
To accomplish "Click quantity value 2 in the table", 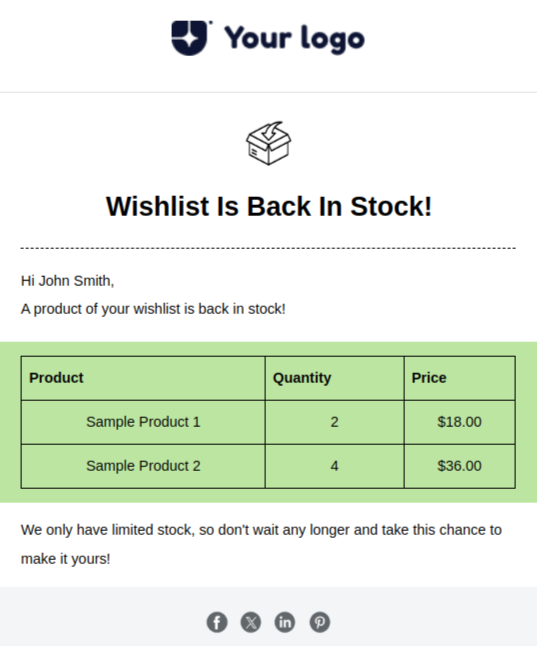I will coord(335,422).
